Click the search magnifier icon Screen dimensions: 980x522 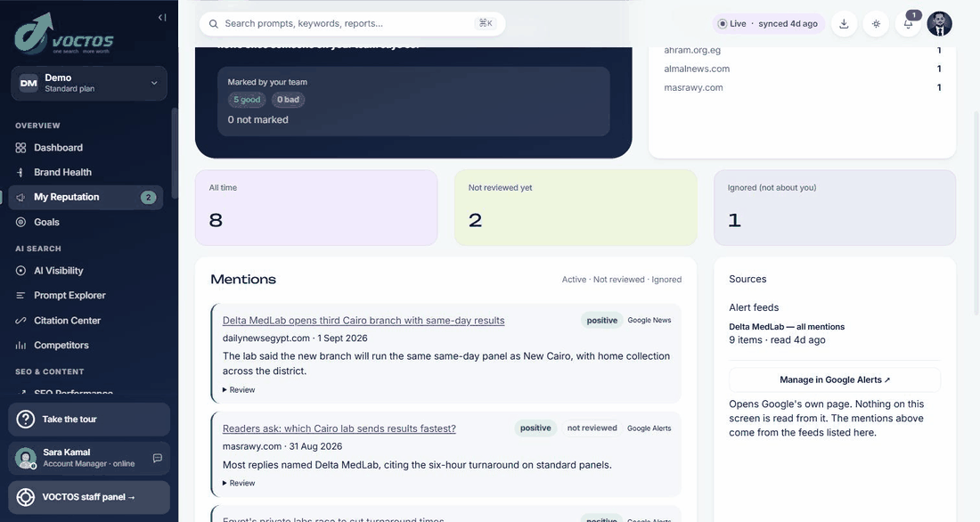coord(214,24)
